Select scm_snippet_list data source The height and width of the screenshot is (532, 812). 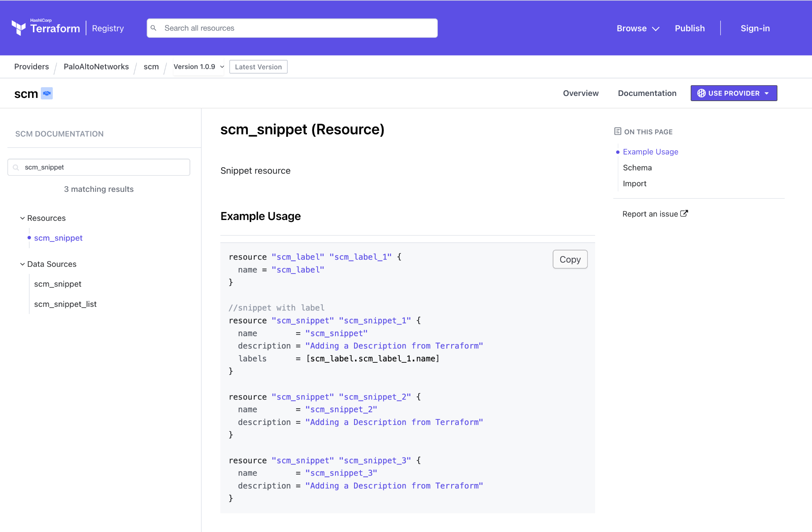tap(65, 304)
